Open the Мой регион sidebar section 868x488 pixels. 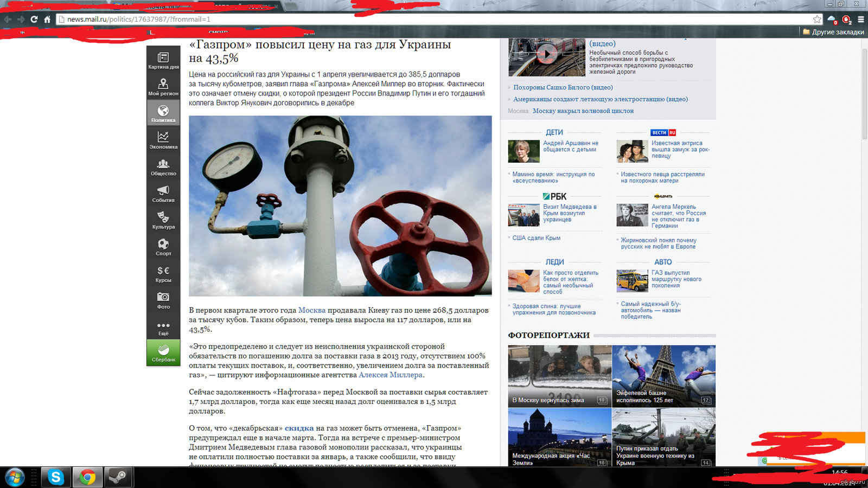click(163, 86)
